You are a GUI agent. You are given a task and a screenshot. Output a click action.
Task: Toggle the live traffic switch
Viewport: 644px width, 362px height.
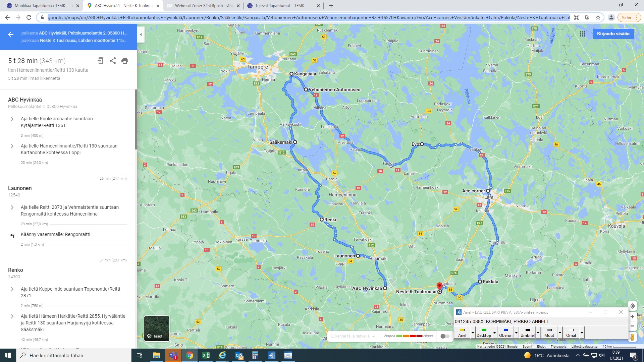click(445, 336)
